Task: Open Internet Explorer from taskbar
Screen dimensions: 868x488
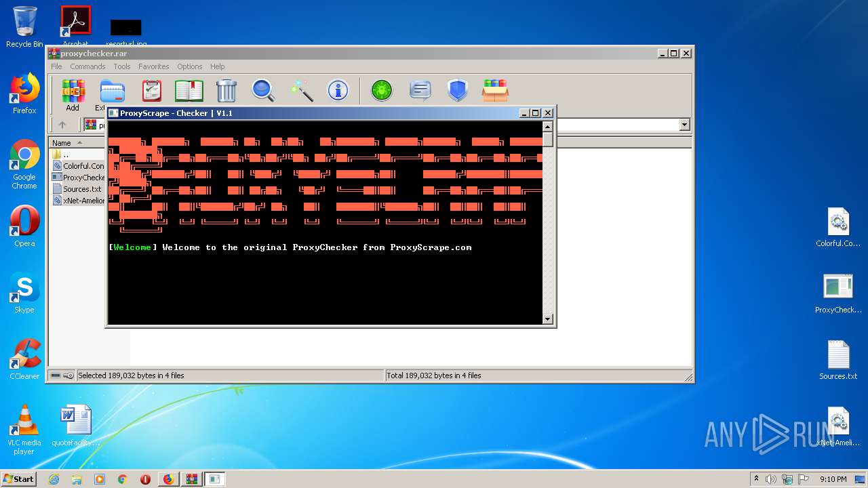Action: tap(54, 479)
